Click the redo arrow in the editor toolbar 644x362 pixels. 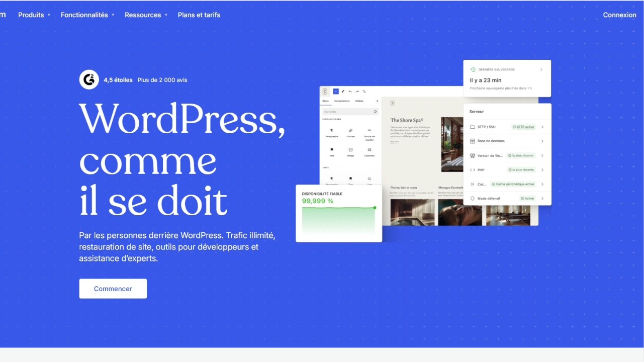(x=357, y=92)
